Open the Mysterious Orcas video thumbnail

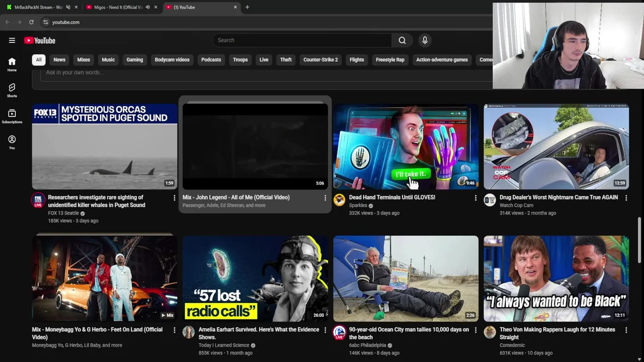[105, 146]
